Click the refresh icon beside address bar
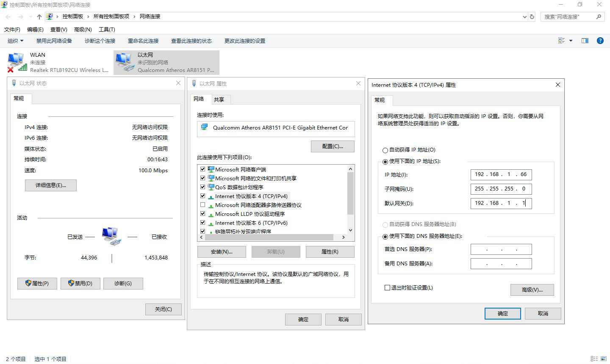Image resolution: width=610 pixels, height=364 pixels. tap(532, 17)
